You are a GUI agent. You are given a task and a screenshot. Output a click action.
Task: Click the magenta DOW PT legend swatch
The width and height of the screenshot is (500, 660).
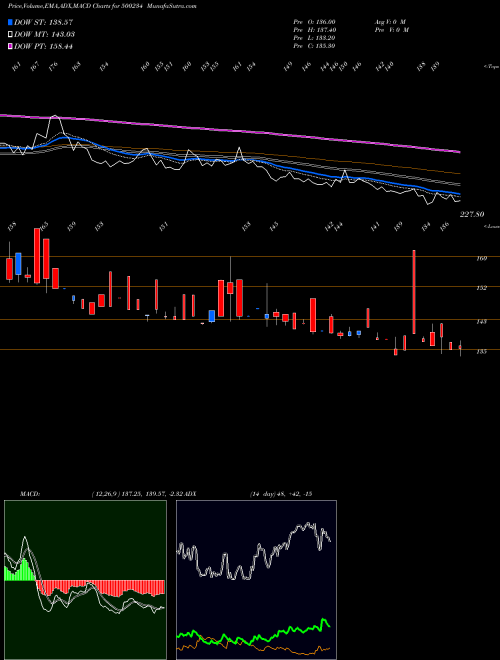[x=10, y=46]
